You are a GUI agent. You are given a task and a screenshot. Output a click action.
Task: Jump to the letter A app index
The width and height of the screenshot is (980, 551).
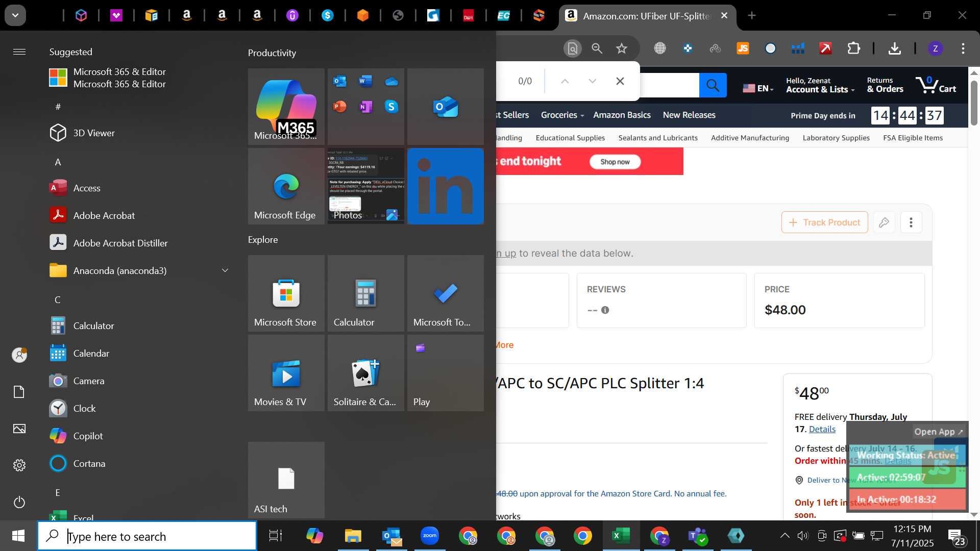point(58,162)
